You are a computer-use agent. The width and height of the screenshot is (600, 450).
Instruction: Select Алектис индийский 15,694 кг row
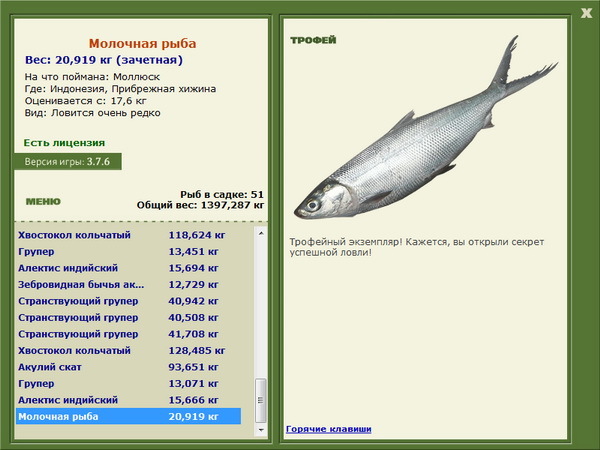128,268
